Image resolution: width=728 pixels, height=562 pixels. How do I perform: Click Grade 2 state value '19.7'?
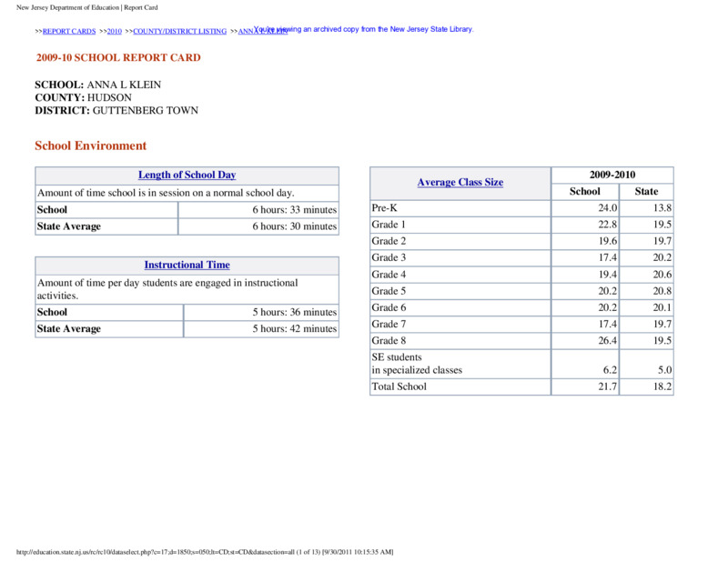coord(662,241)
